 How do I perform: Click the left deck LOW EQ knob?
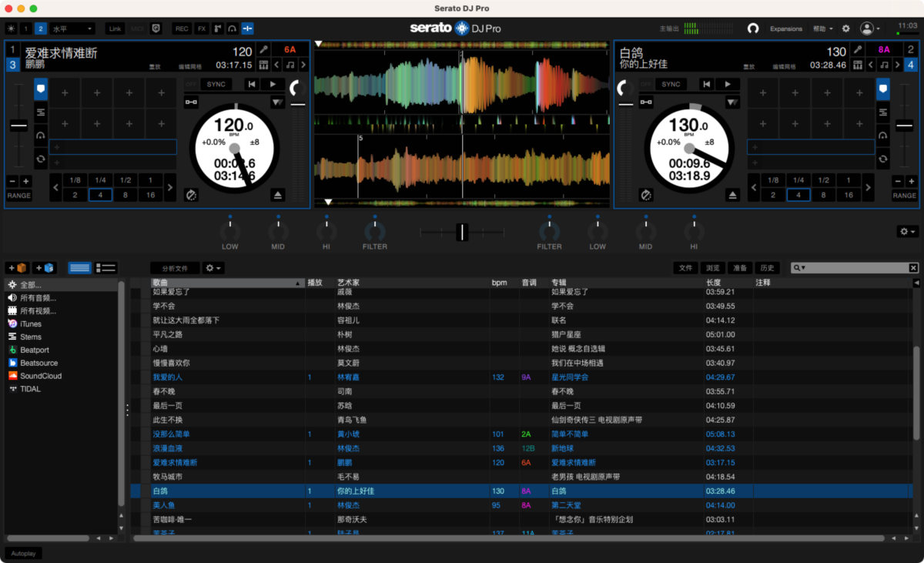click(229, 231)
